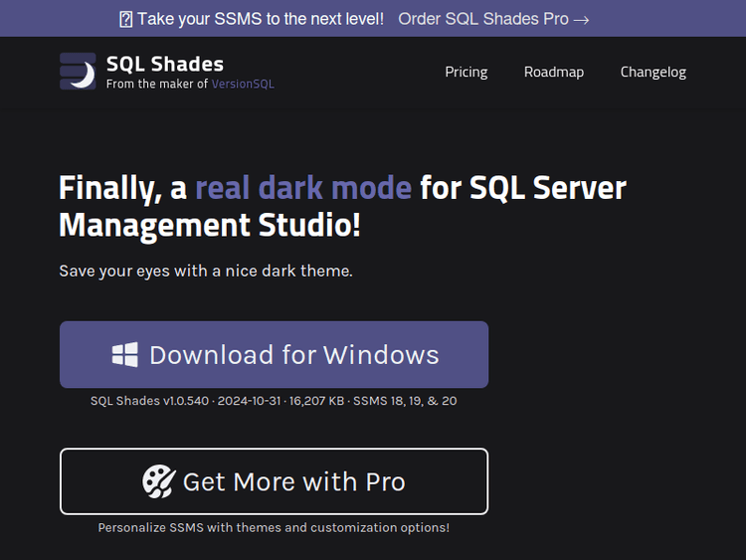Click the Download for Windows button

tap(275, 354)
